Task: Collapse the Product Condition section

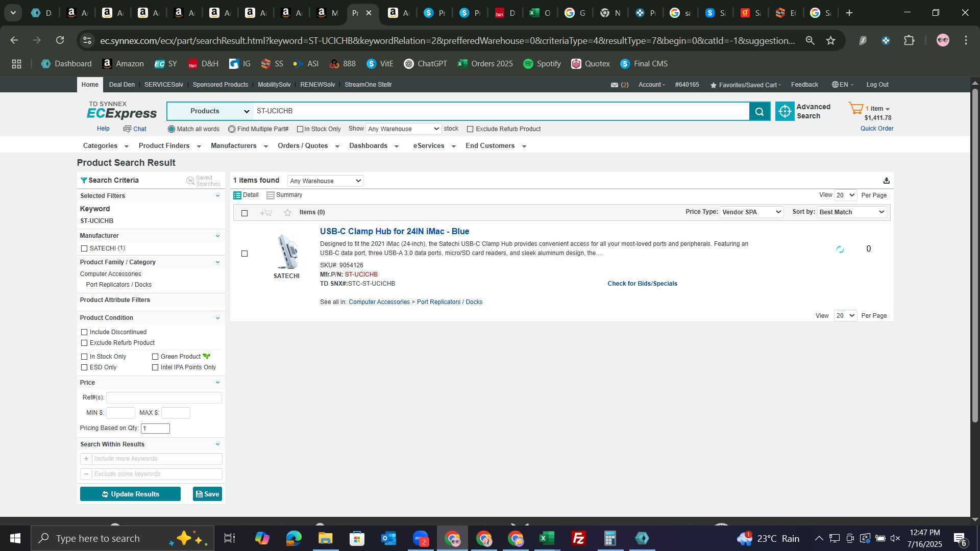Action: [x=217, y=318]
